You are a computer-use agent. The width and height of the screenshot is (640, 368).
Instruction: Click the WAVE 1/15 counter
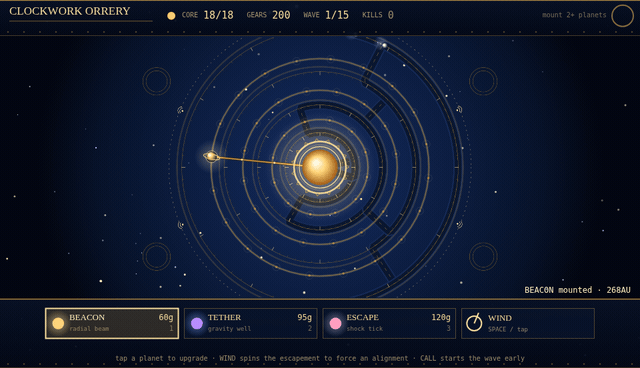click(326, 15)
